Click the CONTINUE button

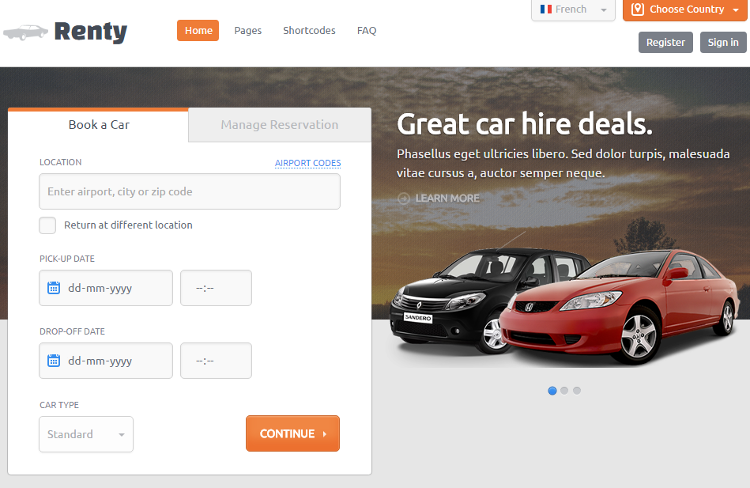(293, 433)
